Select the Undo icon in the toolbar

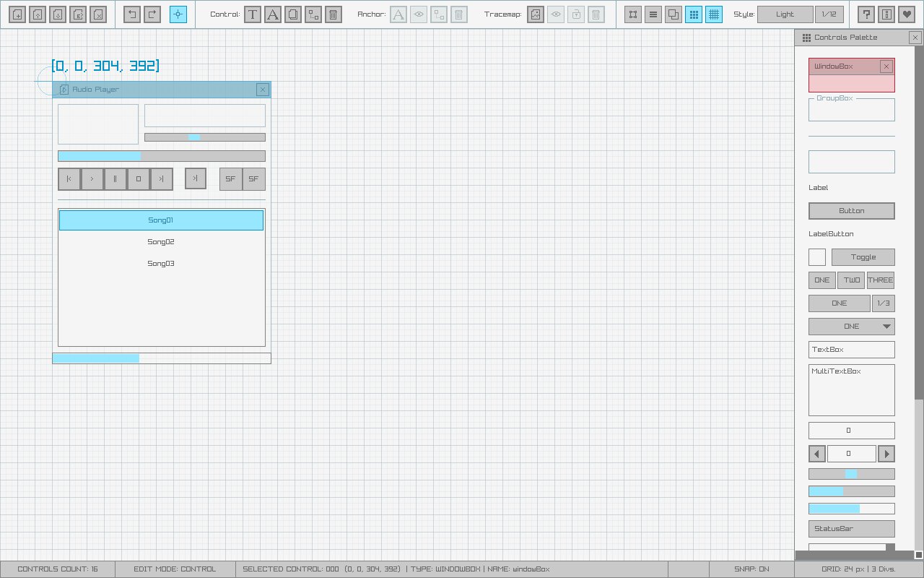point(132,14)
